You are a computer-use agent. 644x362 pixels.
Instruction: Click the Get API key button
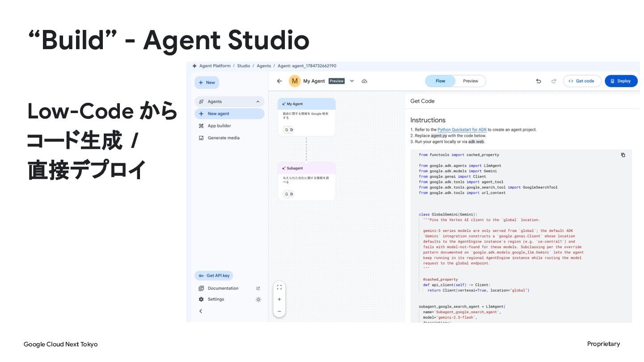(214, 276)
